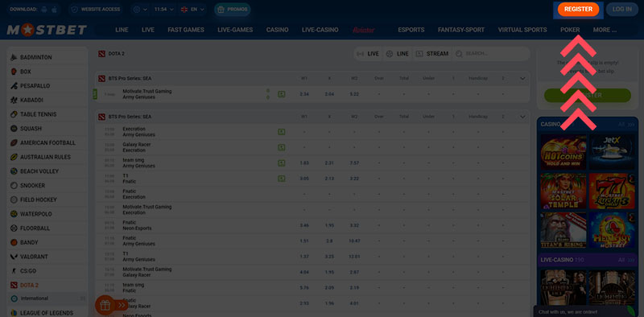View all Live-Casino games link
This screenshot has width=644, height=317.
click(x=626, y=260)
